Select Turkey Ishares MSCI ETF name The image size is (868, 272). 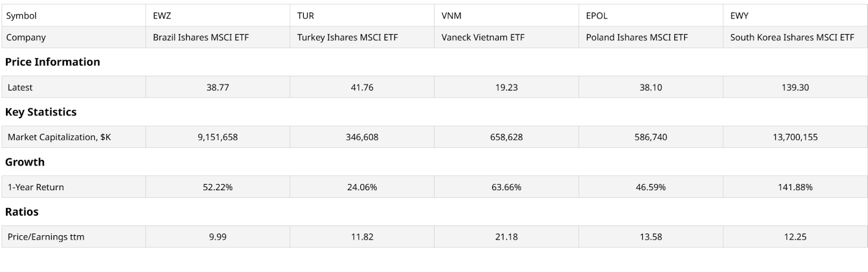(347, 37)
